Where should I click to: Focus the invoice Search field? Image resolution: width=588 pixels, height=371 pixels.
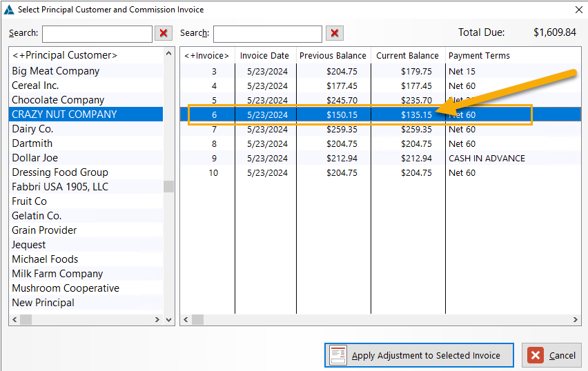click(x=268, y=34)
